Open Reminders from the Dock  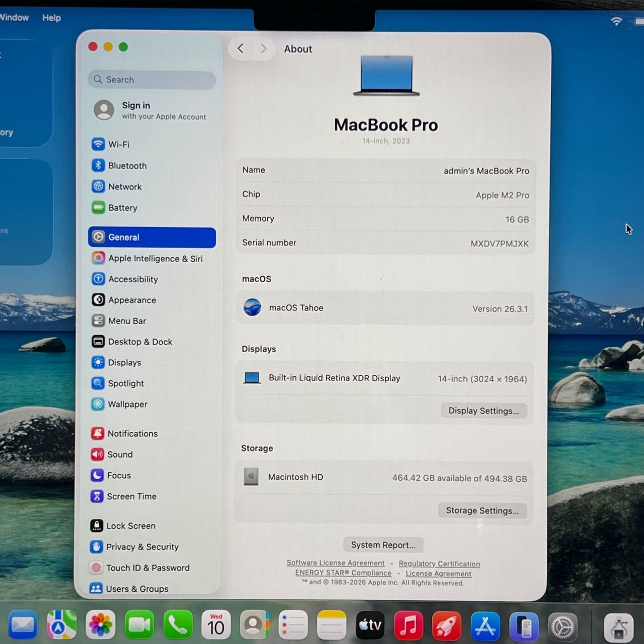pos(293,625)
